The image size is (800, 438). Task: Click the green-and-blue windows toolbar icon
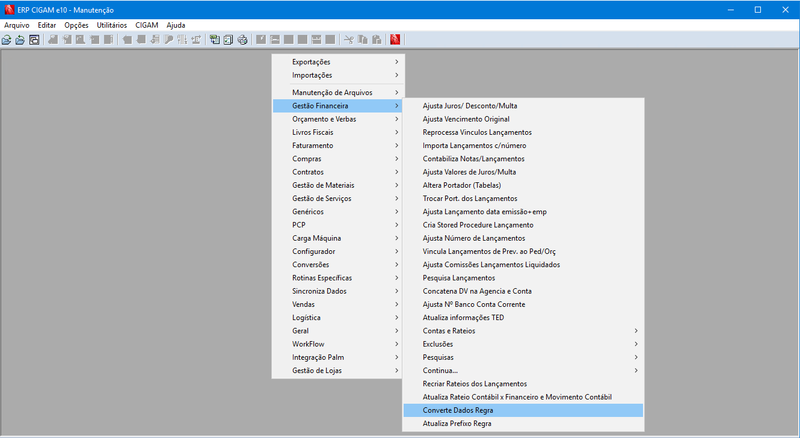[x=215, y=39]
